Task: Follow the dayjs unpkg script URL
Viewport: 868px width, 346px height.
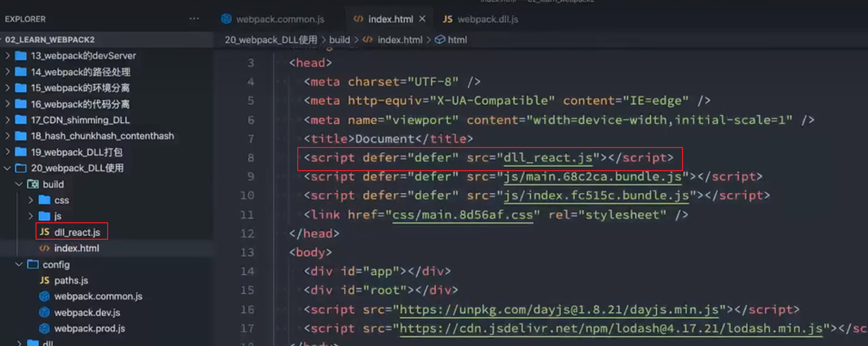Action: [559, 309]
